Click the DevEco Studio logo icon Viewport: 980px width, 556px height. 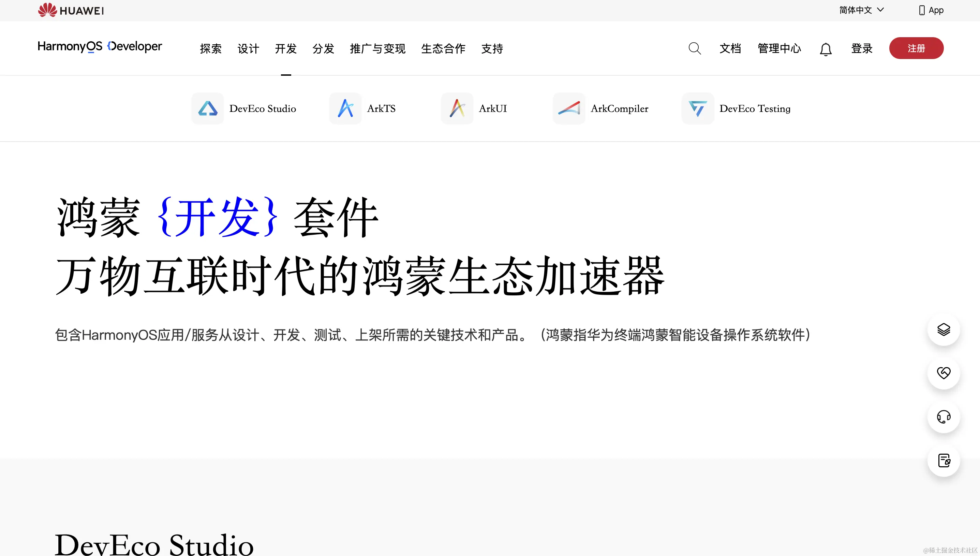tap(208, 108)
